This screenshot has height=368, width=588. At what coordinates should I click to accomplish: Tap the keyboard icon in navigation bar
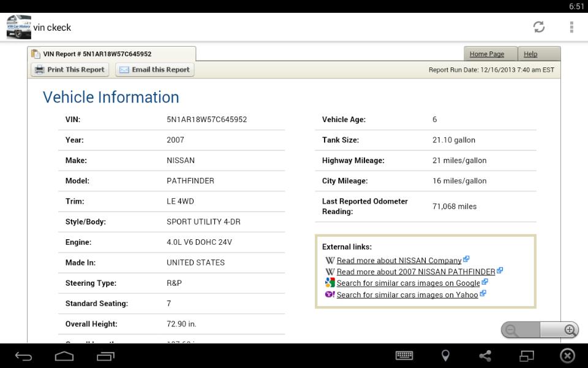click(404, 355)
